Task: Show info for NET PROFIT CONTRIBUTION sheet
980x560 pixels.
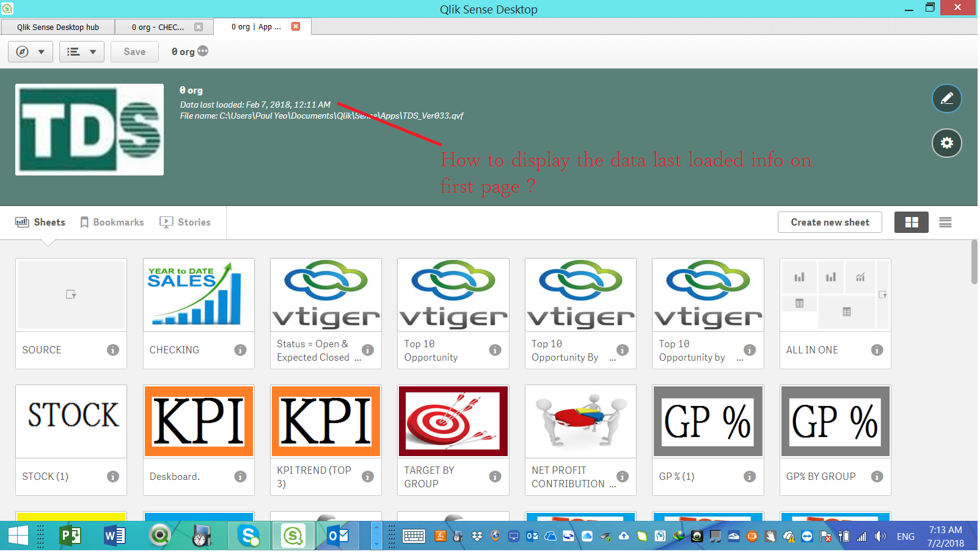Action: [x=623, y=477]
